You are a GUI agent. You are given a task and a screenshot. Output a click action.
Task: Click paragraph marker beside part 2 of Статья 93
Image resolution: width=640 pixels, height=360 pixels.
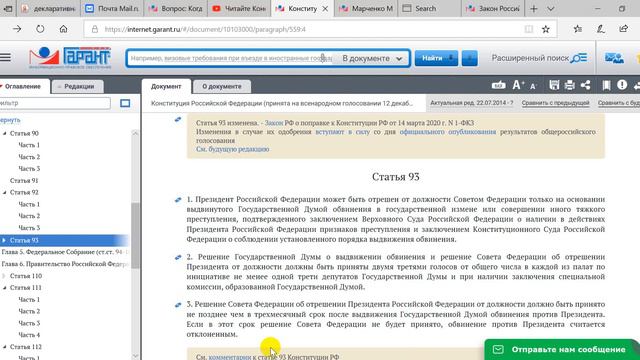(x=178, y=257)
